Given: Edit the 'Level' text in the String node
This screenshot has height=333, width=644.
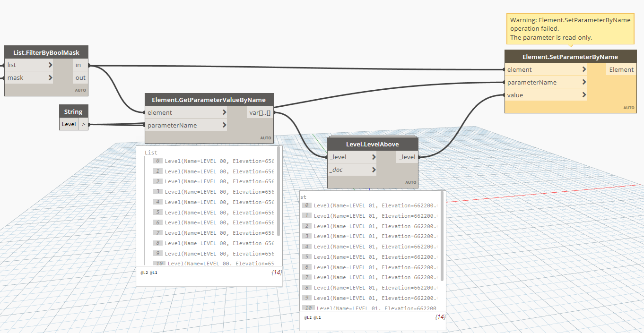Looking at the screenshot, I should (69, 124).
